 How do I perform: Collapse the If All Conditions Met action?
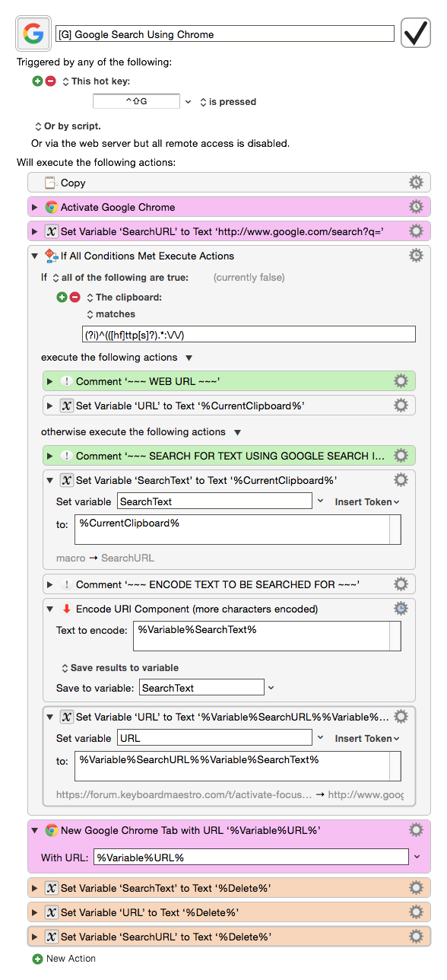pyautogui.click(x=35, y=256)
